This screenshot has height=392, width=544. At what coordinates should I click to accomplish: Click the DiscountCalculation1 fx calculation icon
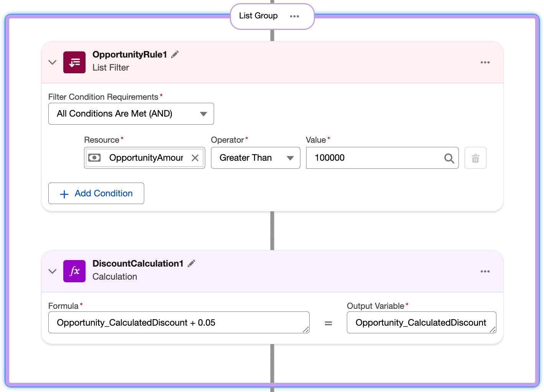74,271
